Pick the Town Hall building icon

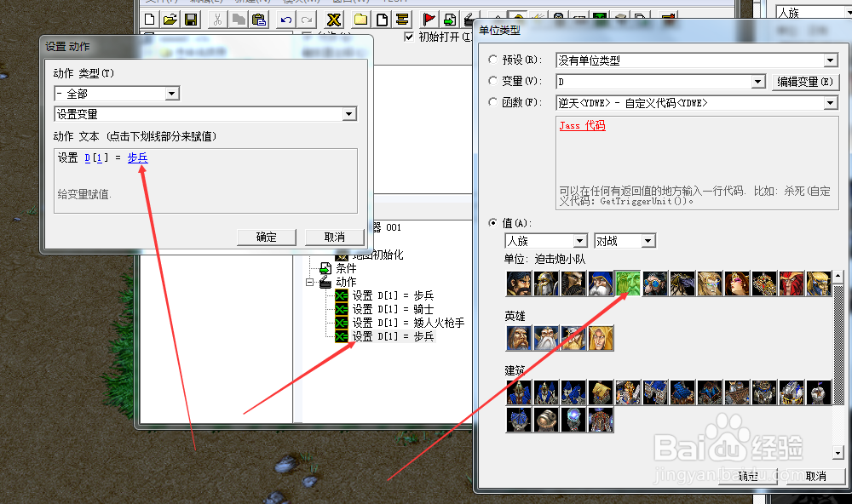519,392
